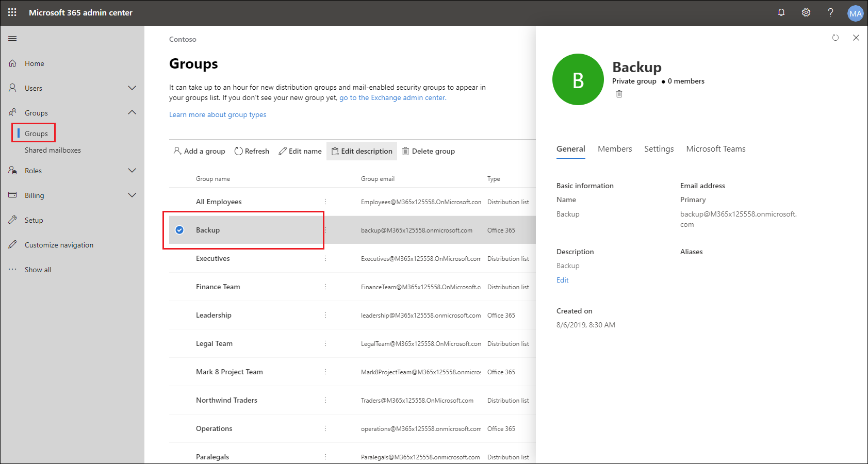Select the Legal Team group

[214, 343]
